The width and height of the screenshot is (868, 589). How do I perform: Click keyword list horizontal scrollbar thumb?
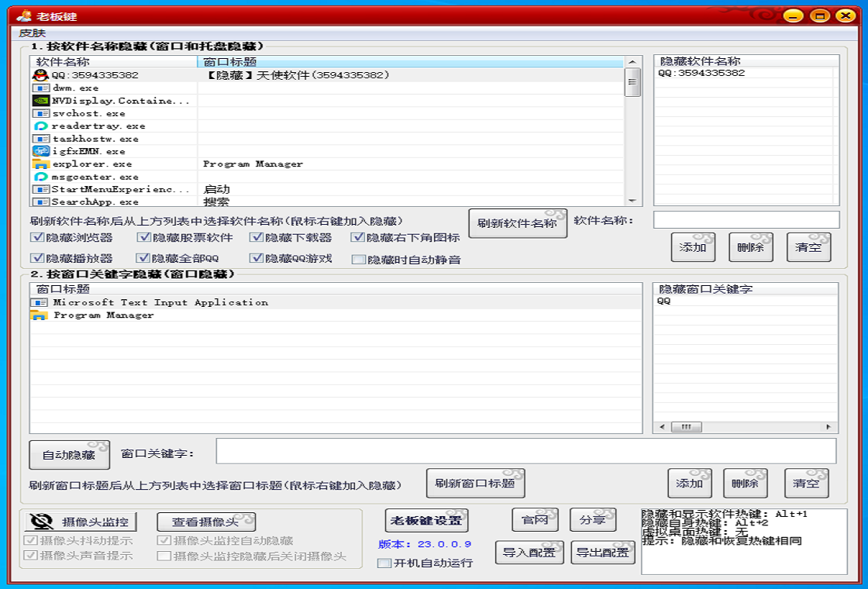(687, 427)
